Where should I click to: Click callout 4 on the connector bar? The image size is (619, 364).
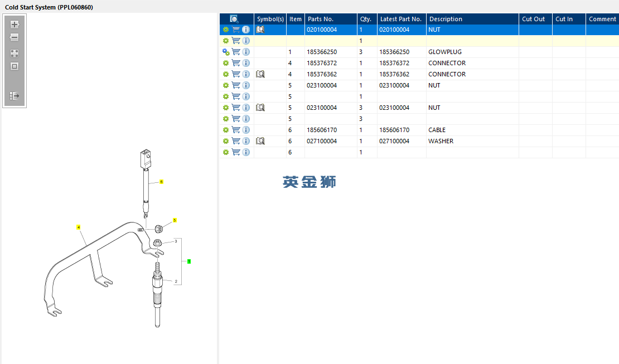tap(79, 227)
